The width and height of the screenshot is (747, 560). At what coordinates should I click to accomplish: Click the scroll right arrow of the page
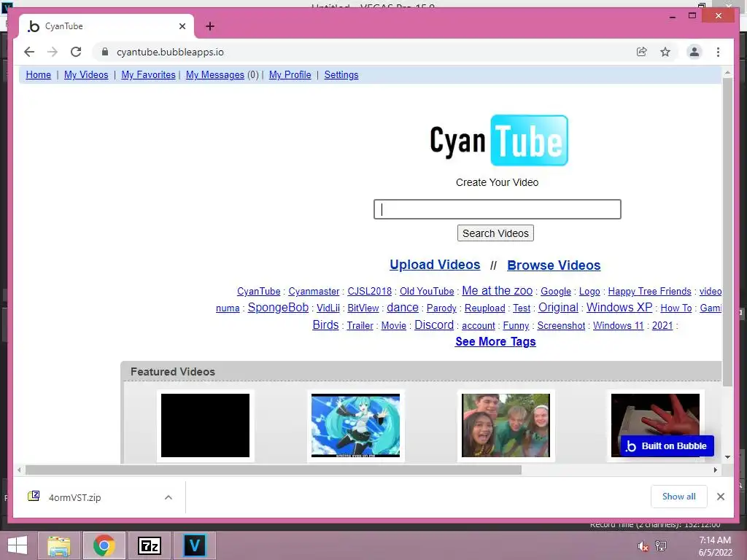(x=715, y=470)
